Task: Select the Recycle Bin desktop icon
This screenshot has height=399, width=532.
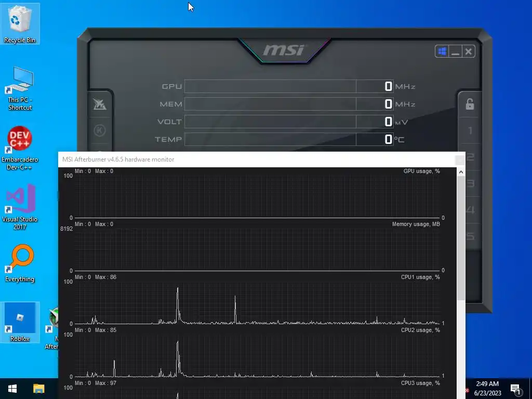Action: pyautogui.click(x=20, y=24)
